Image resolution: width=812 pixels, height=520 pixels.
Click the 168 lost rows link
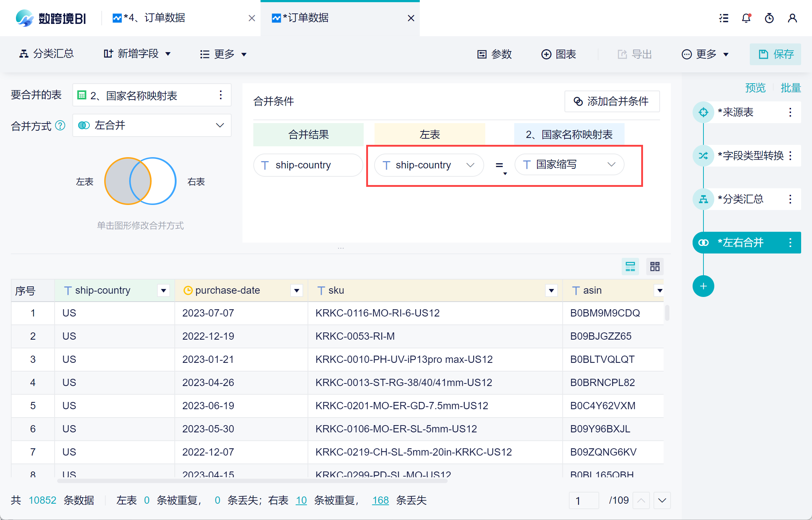coord(380,500)
